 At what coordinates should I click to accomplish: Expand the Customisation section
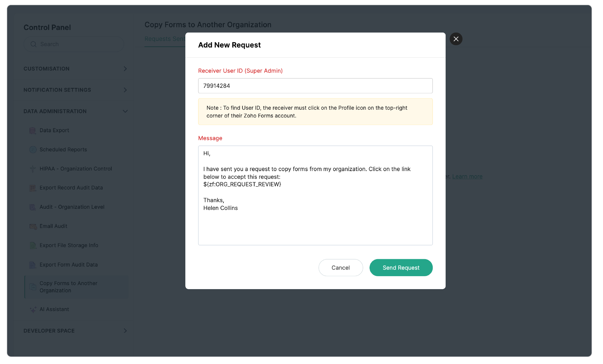pos(125,69)
